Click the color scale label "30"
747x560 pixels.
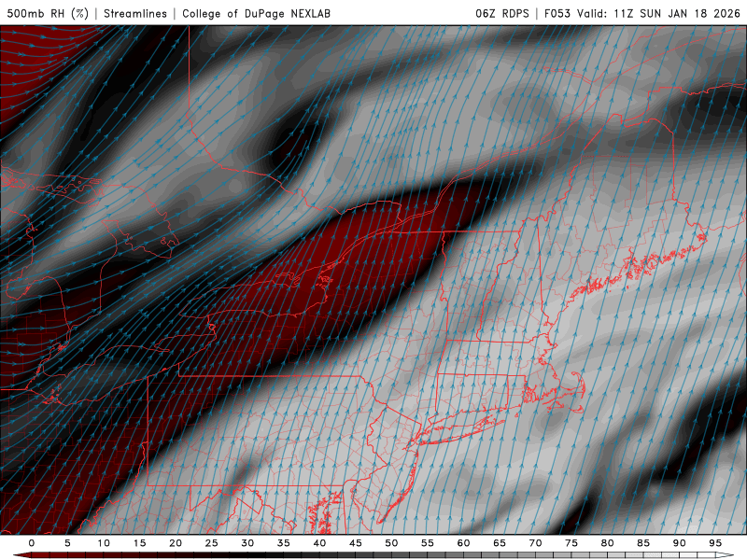(247, 543)
